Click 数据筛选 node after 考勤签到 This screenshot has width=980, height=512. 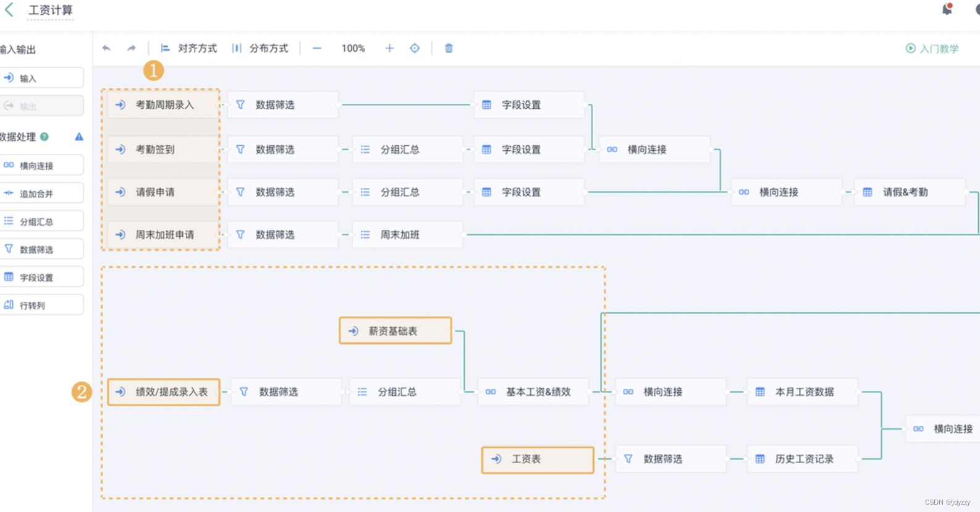283,150
